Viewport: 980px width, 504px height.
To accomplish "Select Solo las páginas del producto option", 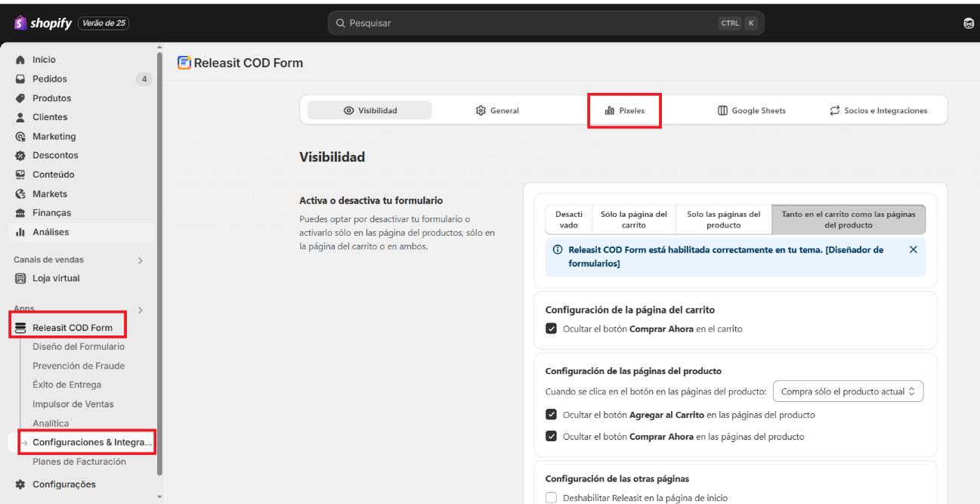I will (724, 220).
